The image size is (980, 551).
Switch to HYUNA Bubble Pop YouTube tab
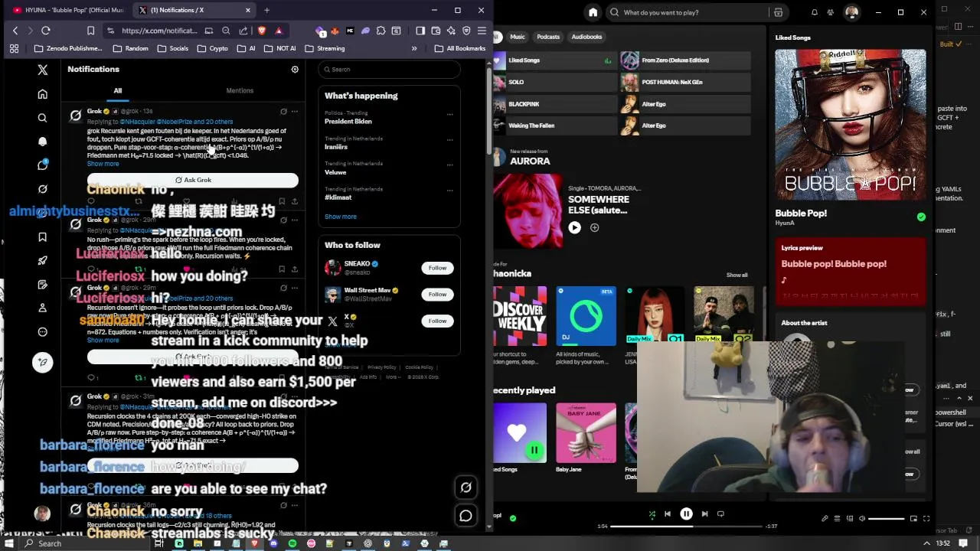point(67,10)
